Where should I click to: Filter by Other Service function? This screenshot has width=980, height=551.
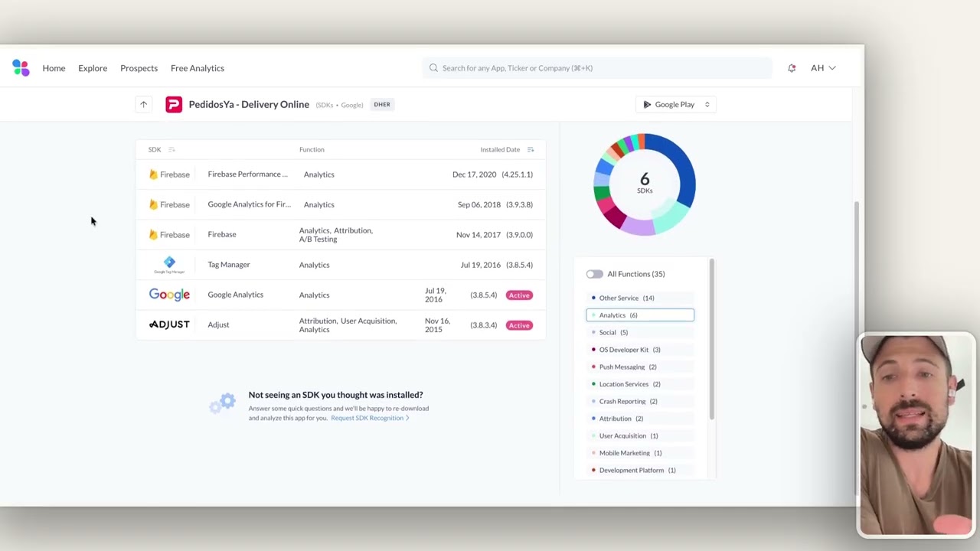640,298
